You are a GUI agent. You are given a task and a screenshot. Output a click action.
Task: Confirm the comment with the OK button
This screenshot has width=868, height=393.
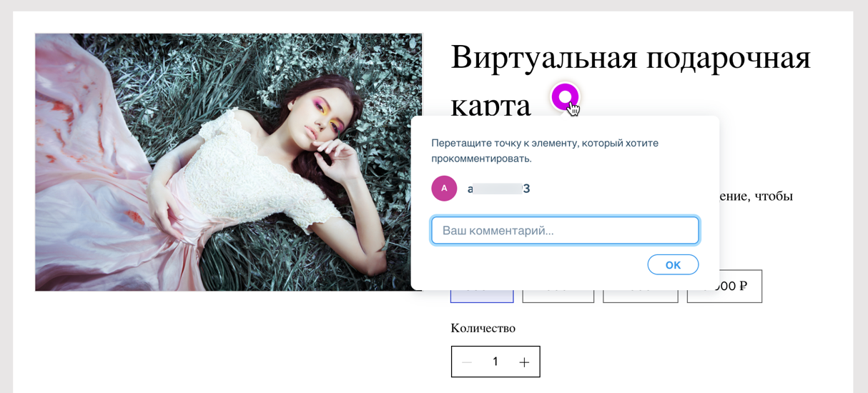pos(673,264)
